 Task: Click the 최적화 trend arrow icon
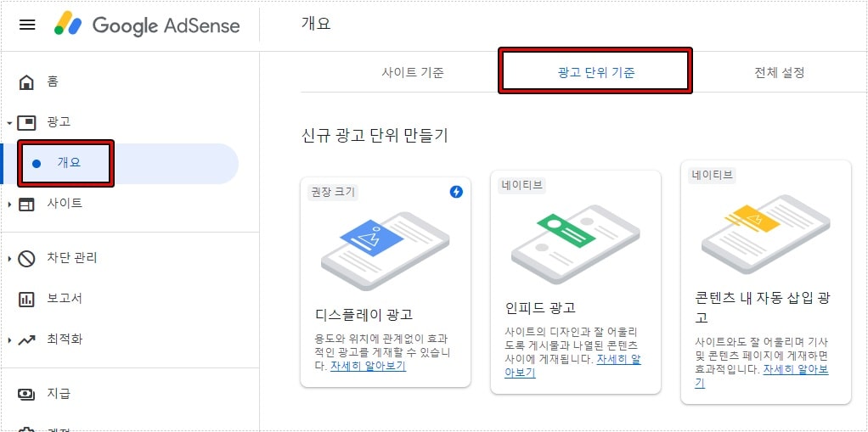(x=27, y=339)
